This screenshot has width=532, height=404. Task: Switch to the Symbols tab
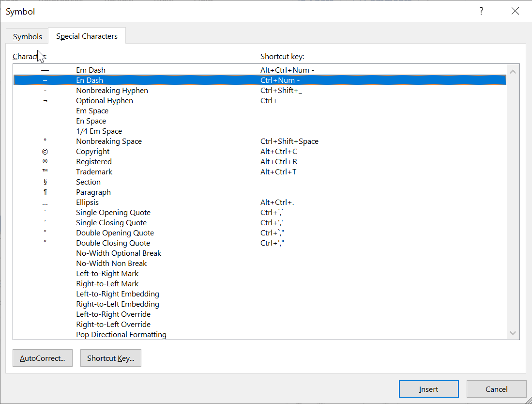click(x=27, y=36)
